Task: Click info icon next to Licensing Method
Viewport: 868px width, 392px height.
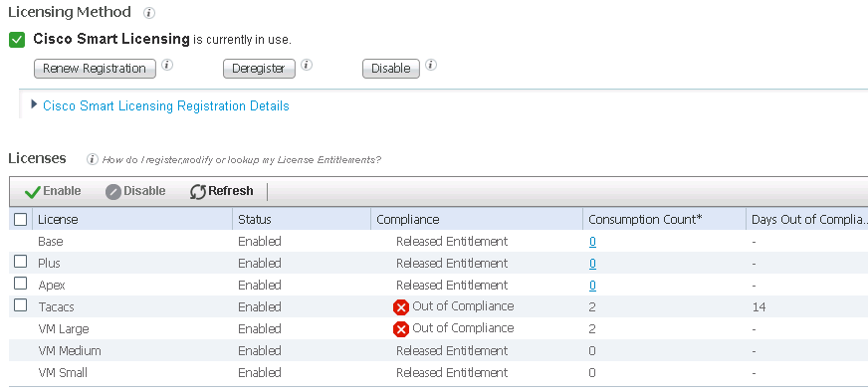Action: 149,13
